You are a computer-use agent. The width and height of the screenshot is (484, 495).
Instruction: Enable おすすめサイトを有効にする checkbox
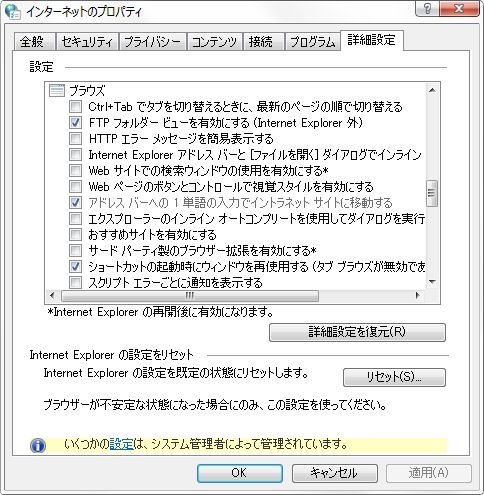(x=75, y=234)
